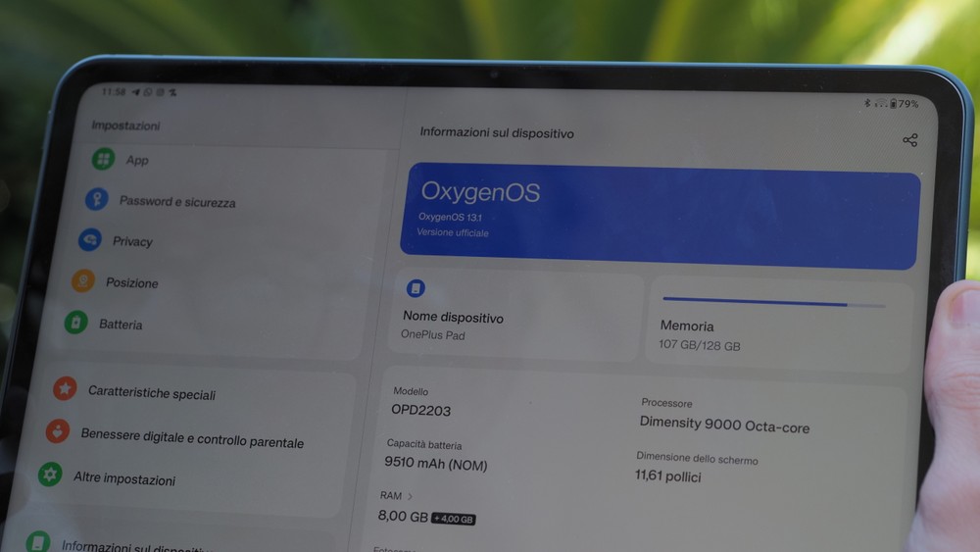Tap the blue Privacy icon

coord(90,240)
